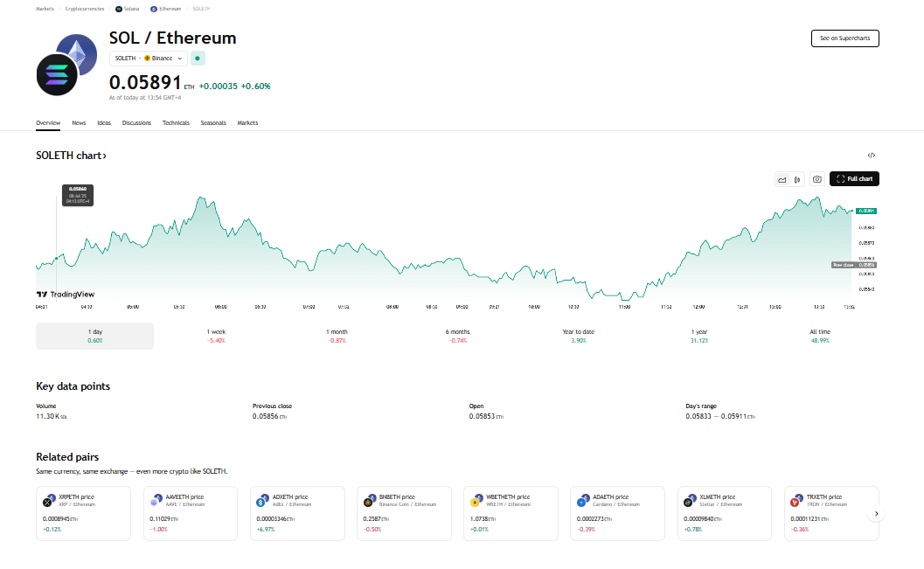
Task: Open Solana breadcrumb link
Action: click(128, 9)
